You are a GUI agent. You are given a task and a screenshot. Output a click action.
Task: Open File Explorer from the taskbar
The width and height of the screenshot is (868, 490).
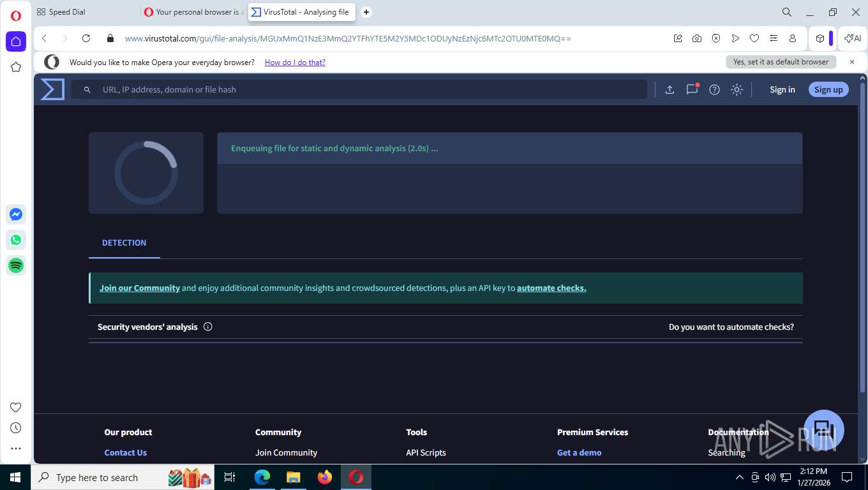(293, 477)
